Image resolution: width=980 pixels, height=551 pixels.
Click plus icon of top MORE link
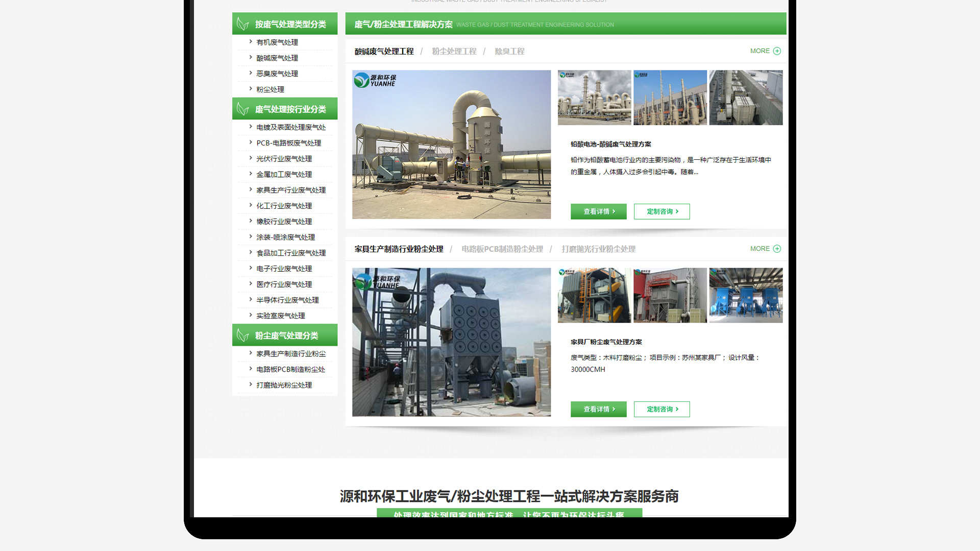pos(777,51)
